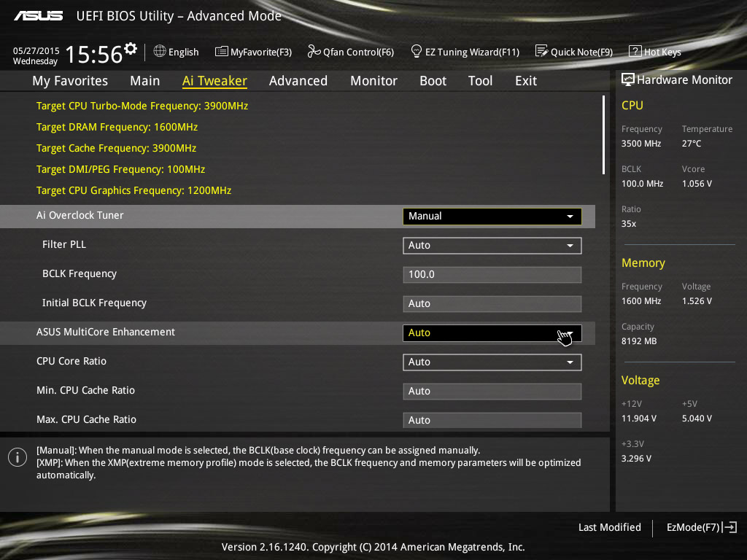Switch to the Boot tab

(433, 81)
